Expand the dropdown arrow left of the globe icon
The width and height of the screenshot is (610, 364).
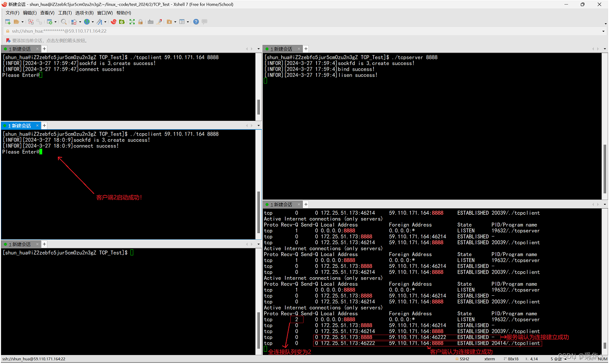pos(80,22)
